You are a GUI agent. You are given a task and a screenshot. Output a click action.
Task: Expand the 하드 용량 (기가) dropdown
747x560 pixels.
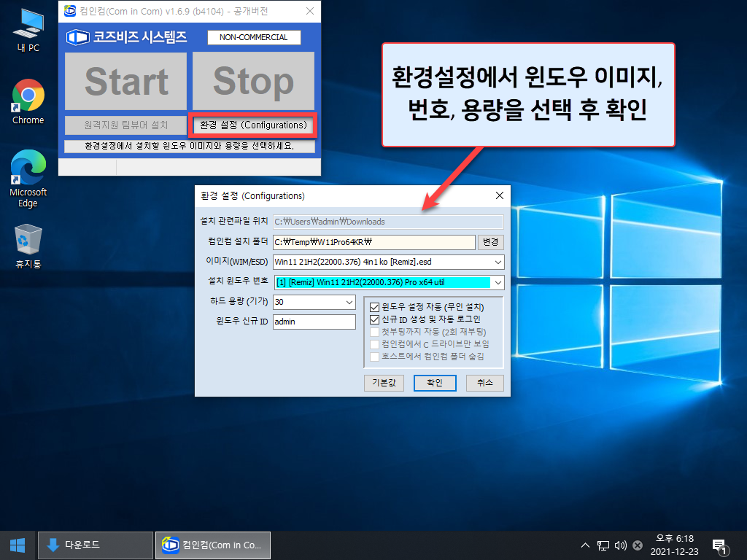coord(349,302)
